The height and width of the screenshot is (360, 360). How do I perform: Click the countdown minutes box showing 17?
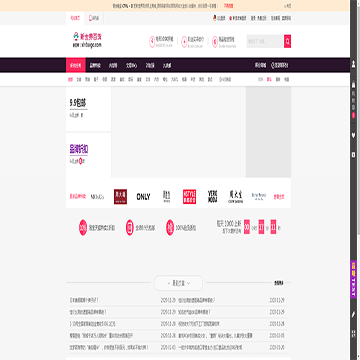coord(261,227)
